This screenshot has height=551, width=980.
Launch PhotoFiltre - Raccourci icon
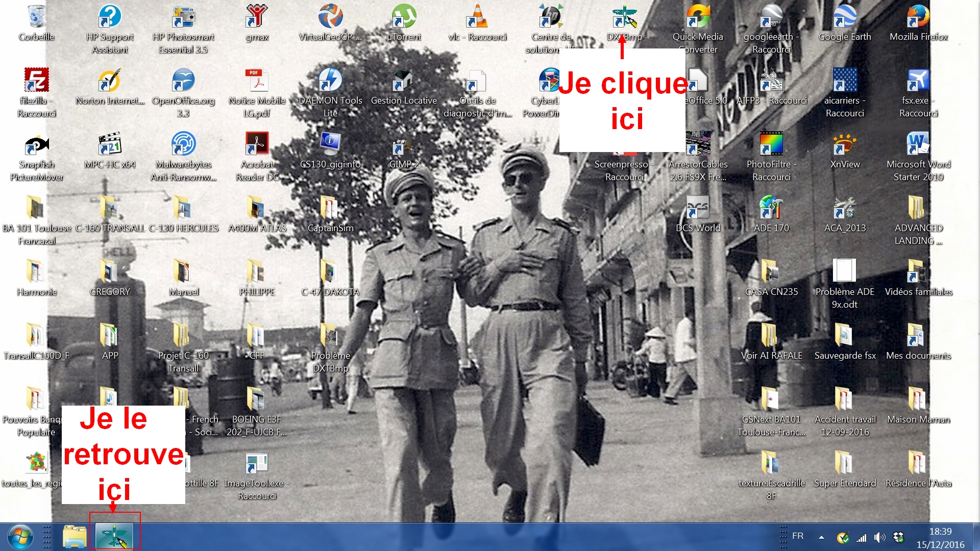[771, 144]
